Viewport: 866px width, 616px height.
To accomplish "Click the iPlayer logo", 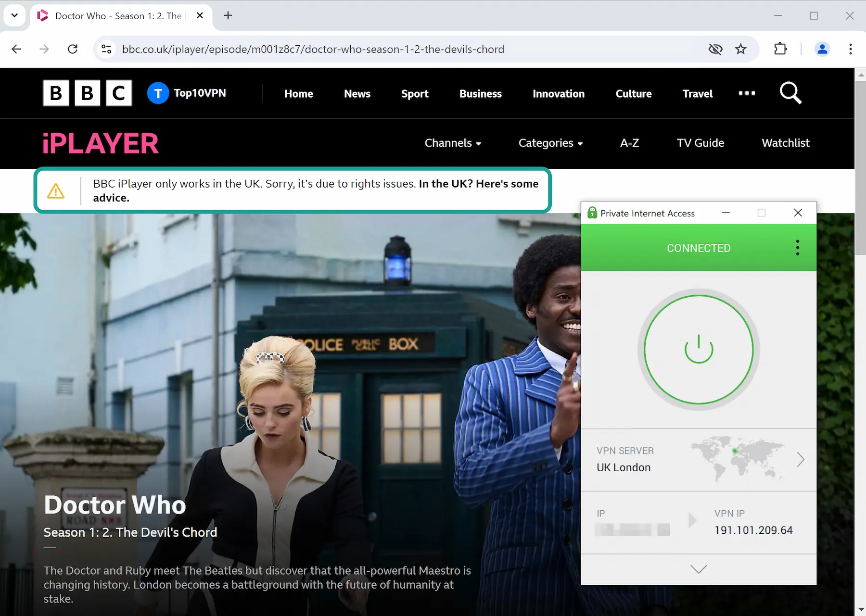I will point(100,143).
